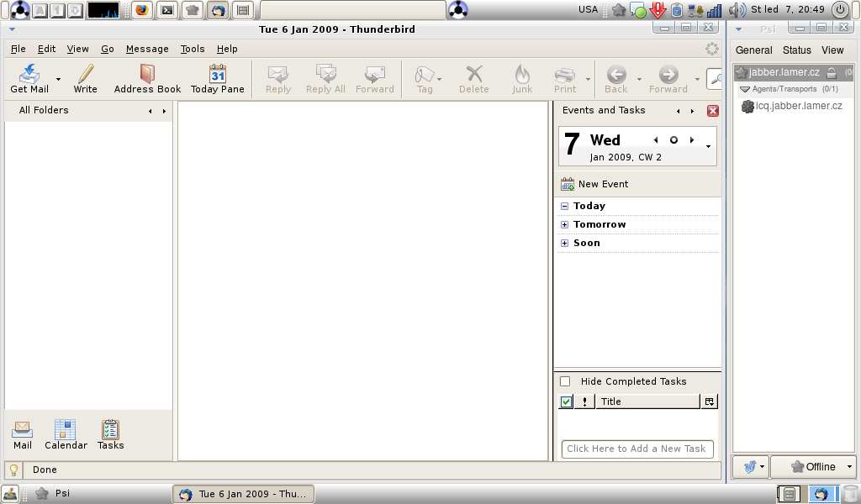This screenshot has width=861, height=504.
Task: Click the 'Click Here to Add a New Task' field
Action: (x=637, y=449)
